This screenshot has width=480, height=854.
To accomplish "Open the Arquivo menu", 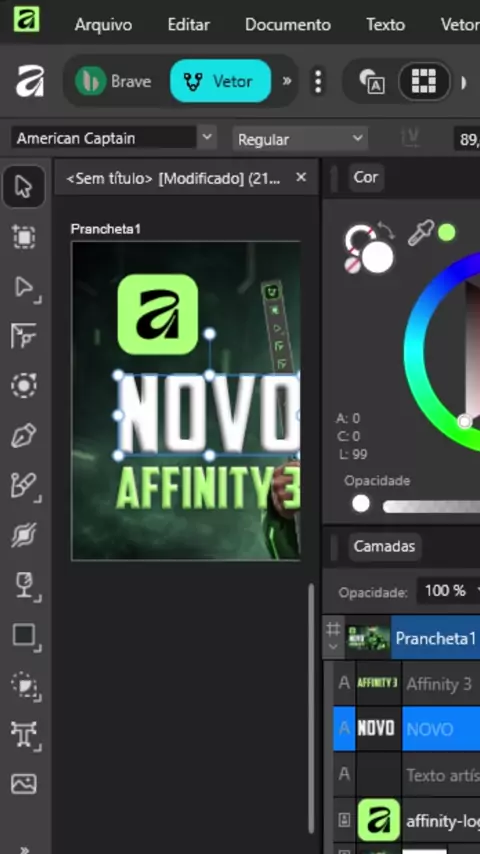I will coord(103,25).
